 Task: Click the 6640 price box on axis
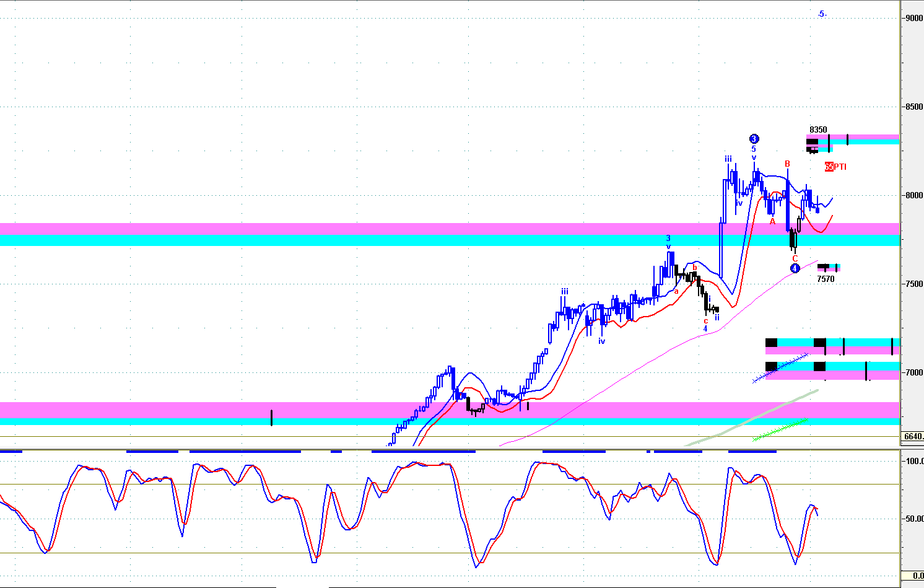pyautogui.click(x=913, y=436)
